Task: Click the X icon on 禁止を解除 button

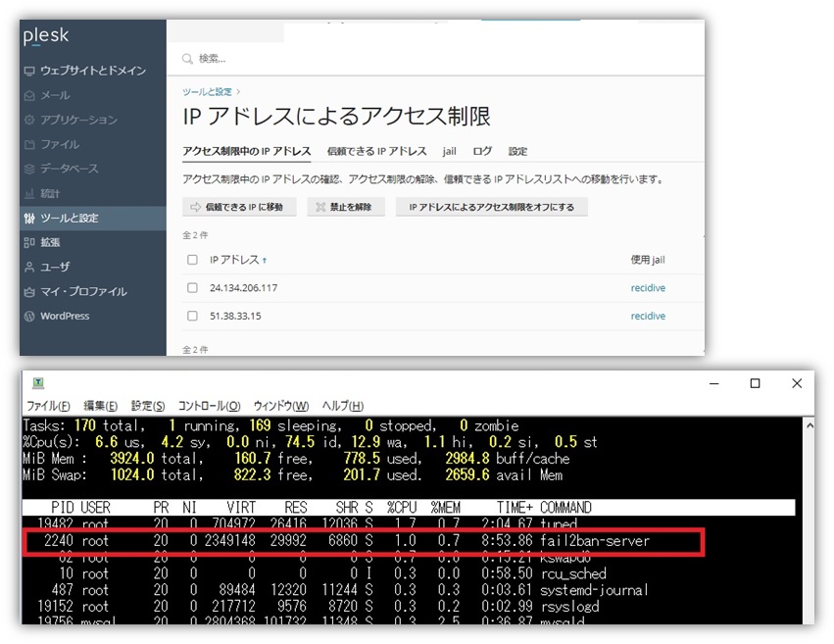Action: pyautogui.click(x=320, y=207)
